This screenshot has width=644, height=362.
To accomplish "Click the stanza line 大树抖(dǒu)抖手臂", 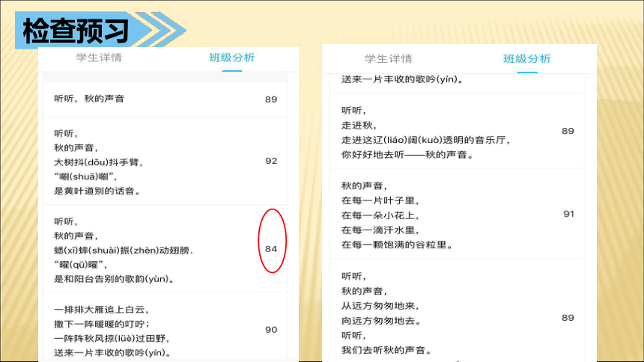I will [x=99, y=162].
